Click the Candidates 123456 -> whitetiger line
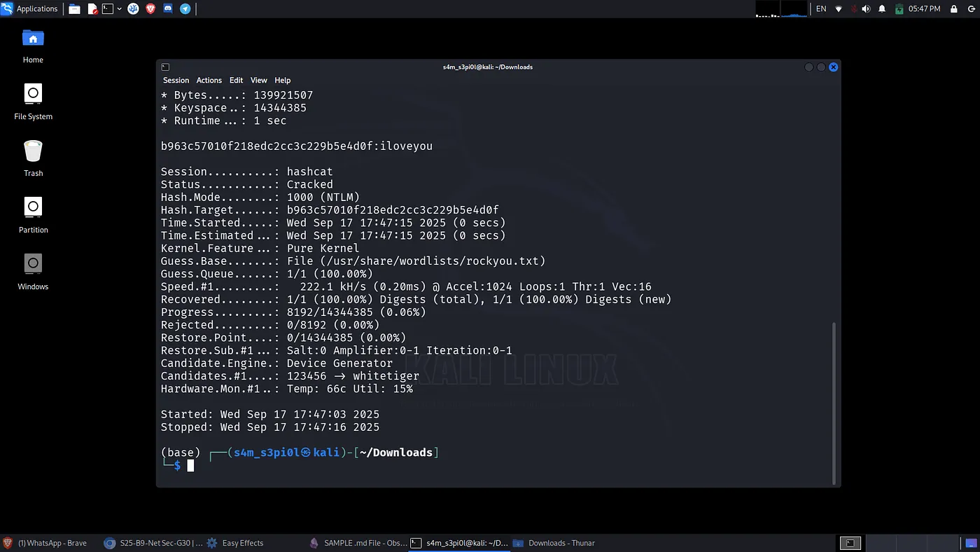Image resolution: width=980 pixels, height=552 pixels. [290, 375]
